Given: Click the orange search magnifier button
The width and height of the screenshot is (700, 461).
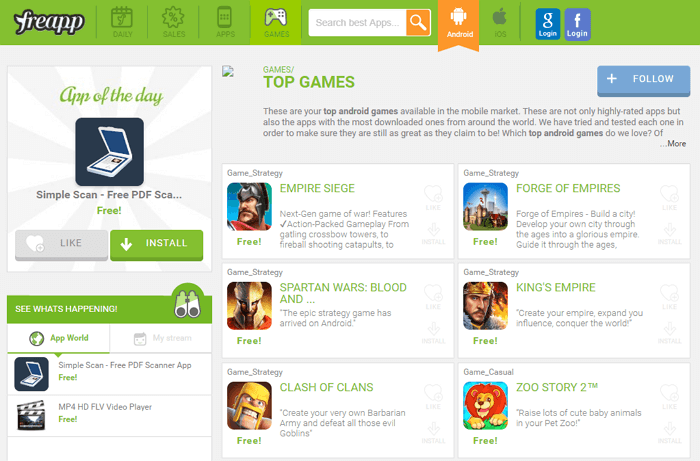Looking at the screenshot, I should tap(418, 22).
